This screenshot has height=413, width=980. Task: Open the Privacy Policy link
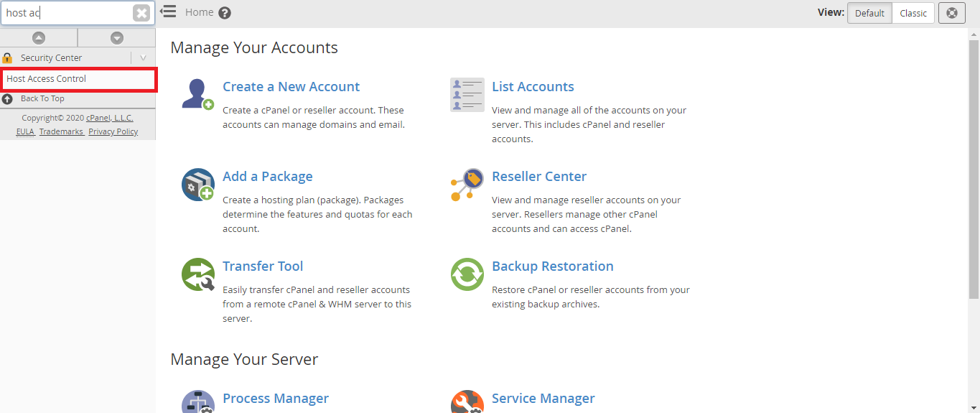point(113,131)
